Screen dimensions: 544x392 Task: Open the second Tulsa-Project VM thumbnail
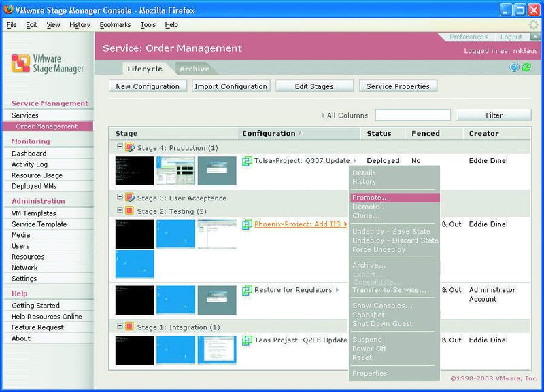tap(175, 171)
